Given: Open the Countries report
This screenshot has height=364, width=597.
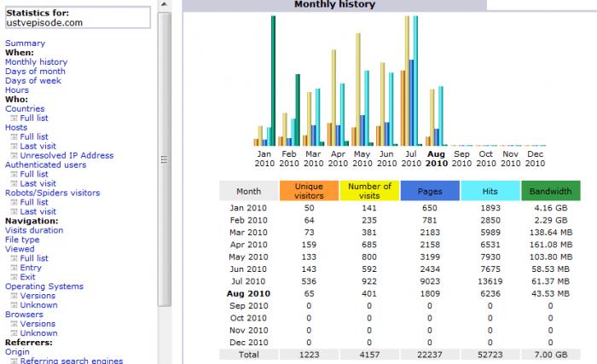Looking at the screenshot, I should (25, 108).
